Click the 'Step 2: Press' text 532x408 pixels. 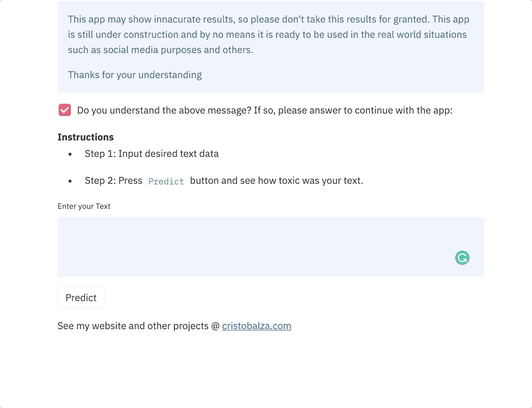coord(113,181)
